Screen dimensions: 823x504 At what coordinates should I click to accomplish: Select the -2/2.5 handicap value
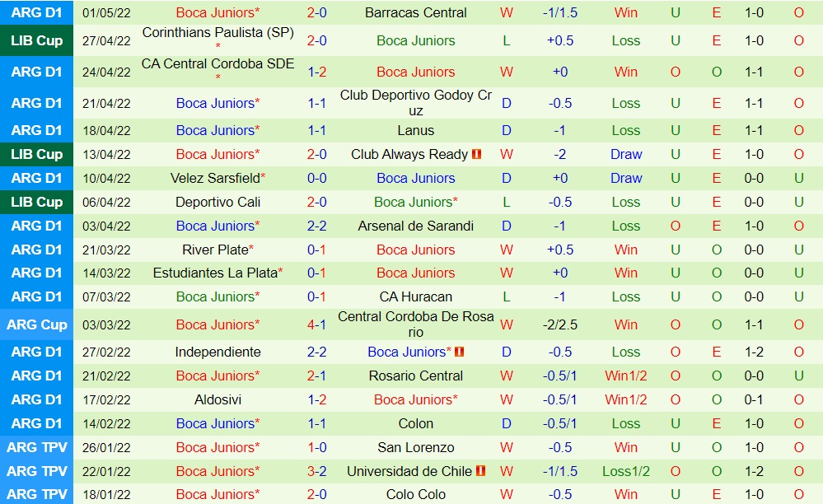click(560, 324)
